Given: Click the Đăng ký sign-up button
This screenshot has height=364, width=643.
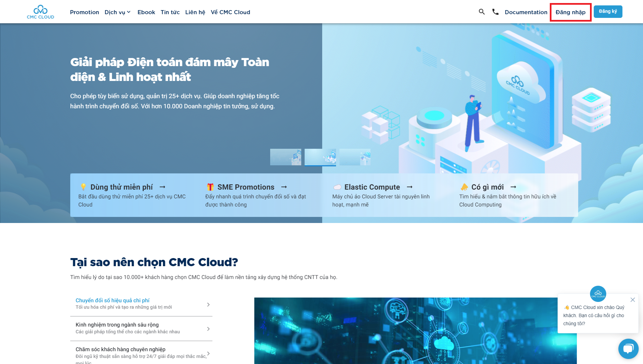Looking at the screenshot, I should click(608, 12).
